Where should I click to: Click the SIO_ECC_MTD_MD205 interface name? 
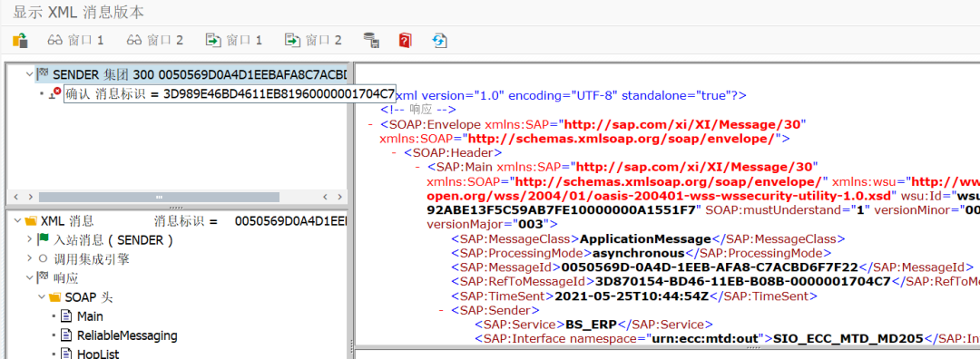[848, 339]
